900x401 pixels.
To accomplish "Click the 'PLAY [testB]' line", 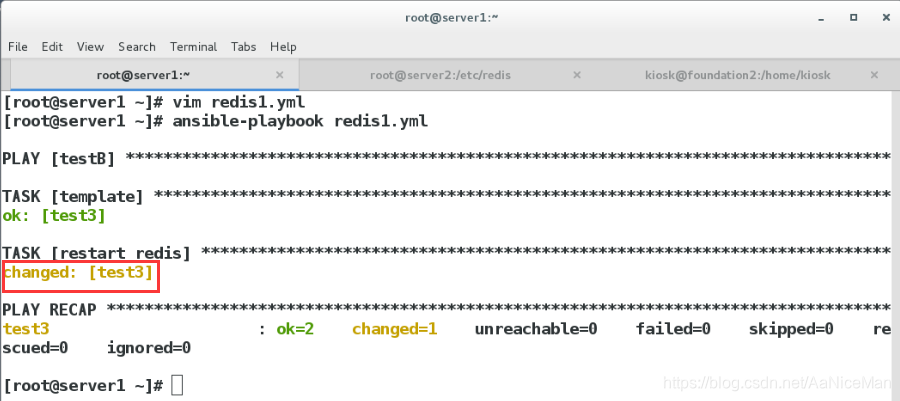I will point(447,159).
